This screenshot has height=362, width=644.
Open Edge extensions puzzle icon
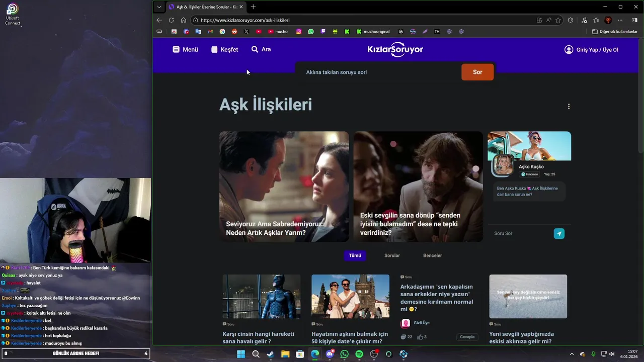pyautogui.click(x=570, y=20)
